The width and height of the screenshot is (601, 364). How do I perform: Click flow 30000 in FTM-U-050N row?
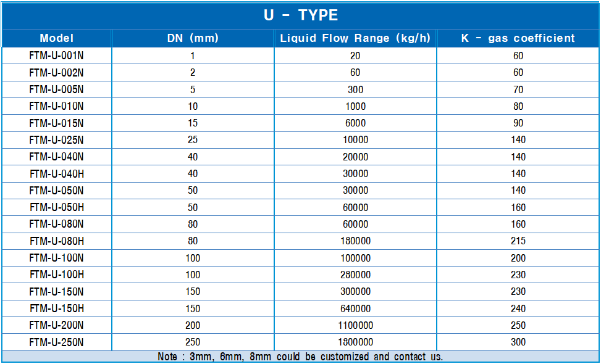click(355, 191)
